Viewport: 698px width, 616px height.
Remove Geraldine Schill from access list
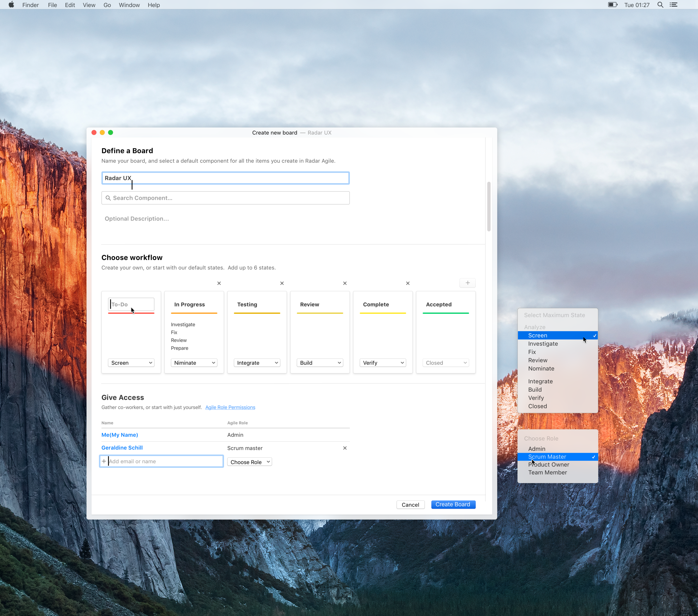click(x=345, y=448)
